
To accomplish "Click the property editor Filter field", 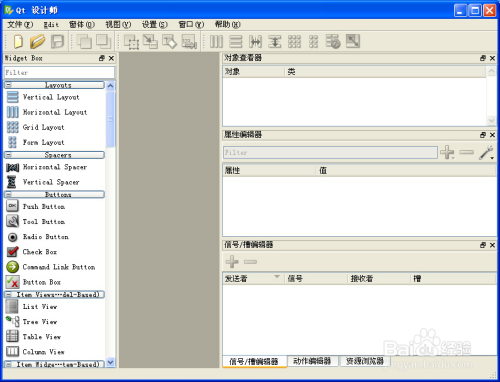I will 330,152.
